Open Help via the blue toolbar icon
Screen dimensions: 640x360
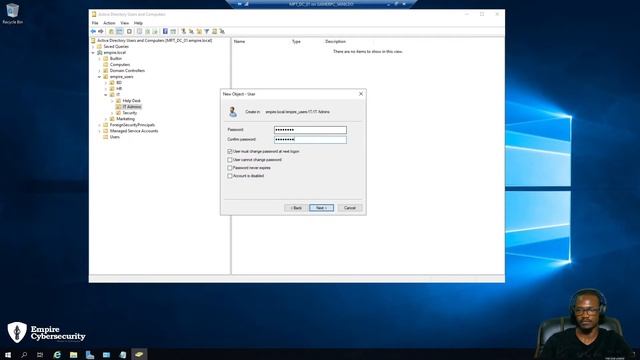[x=165, y=31]
